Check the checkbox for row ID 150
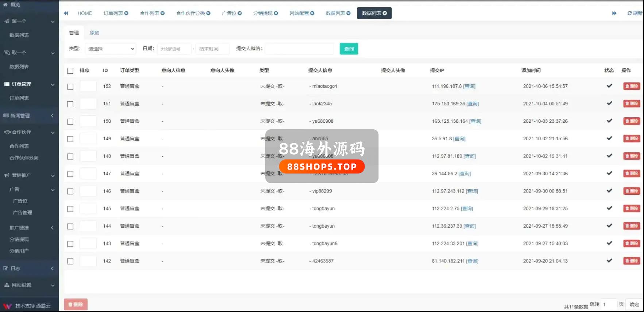 [70, 122]
